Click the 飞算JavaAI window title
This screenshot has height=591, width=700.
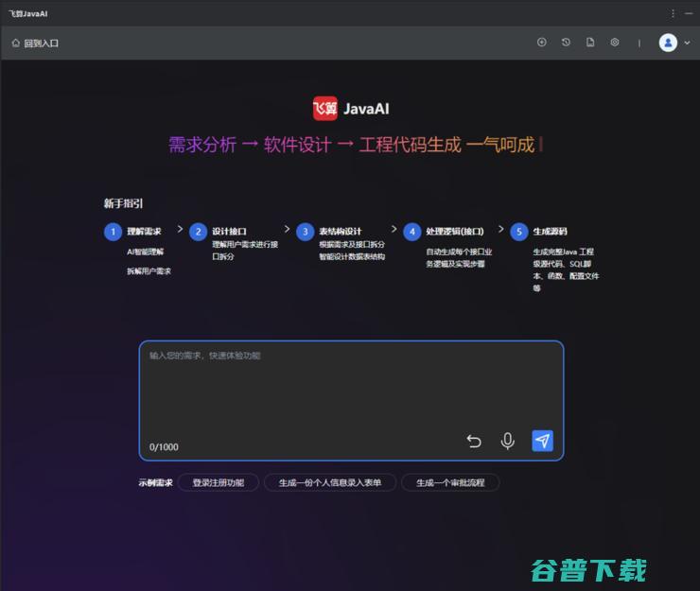click(x=28, y=14)
